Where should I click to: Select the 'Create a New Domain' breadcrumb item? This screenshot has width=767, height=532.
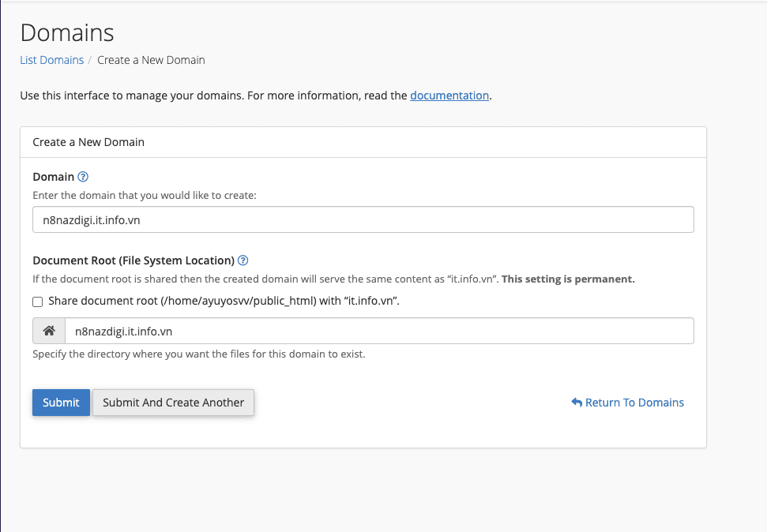pos(151,60)
